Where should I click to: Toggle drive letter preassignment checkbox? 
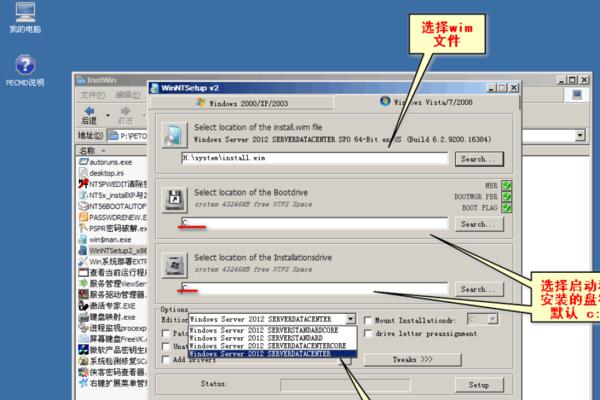coord(368,334)
